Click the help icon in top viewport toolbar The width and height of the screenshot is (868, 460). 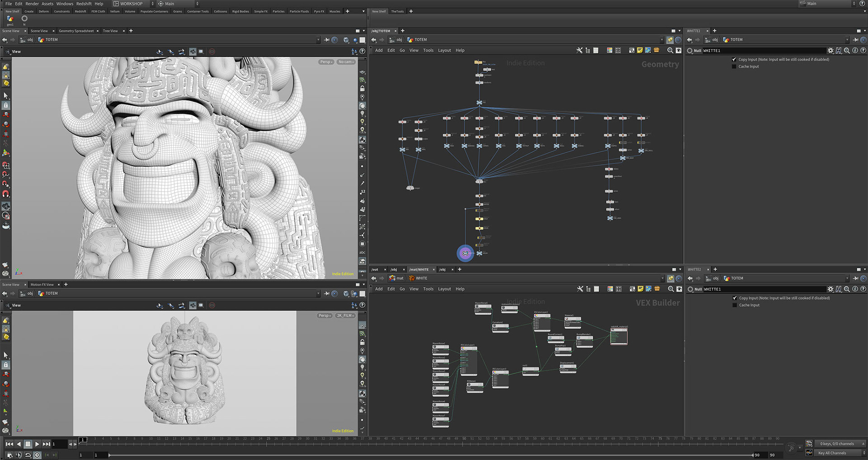[x=362, y=52]
